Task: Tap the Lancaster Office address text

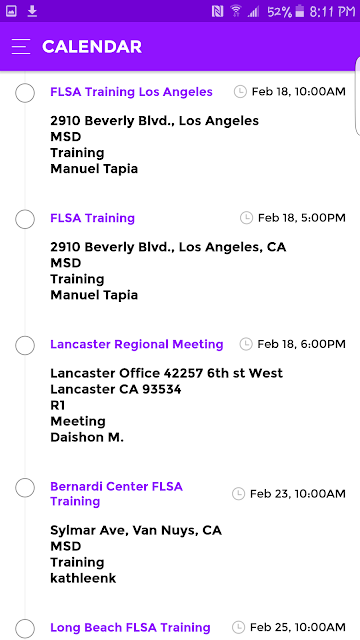Action: tap(167, 381)
